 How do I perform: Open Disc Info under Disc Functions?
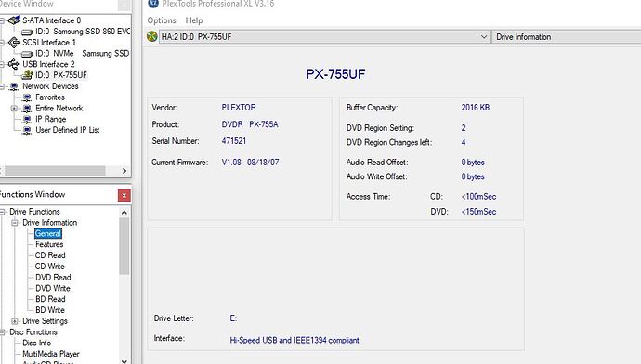coord(37,343)
